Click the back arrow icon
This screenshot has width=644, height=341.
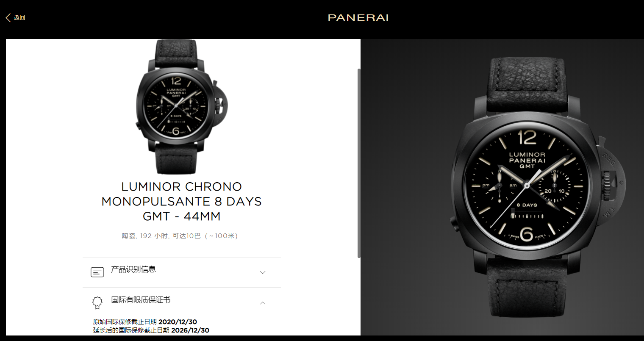point(8,17)
